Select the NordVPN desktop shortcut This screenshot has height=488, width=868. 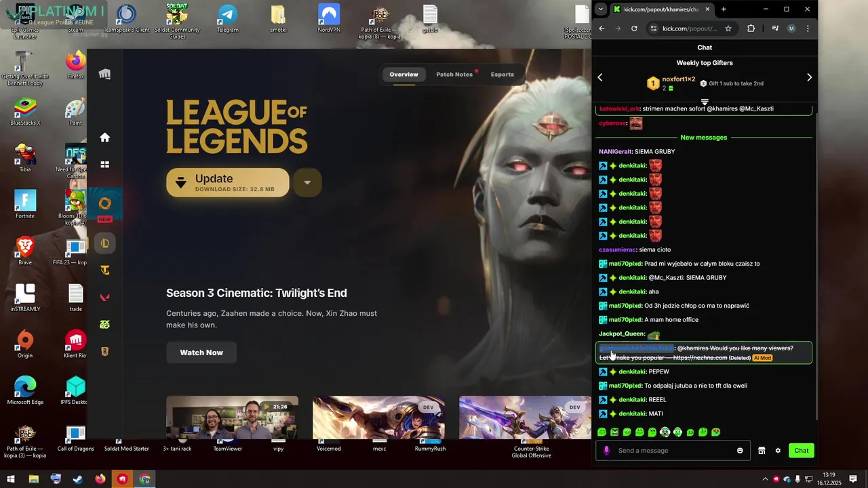pos(329,18)
